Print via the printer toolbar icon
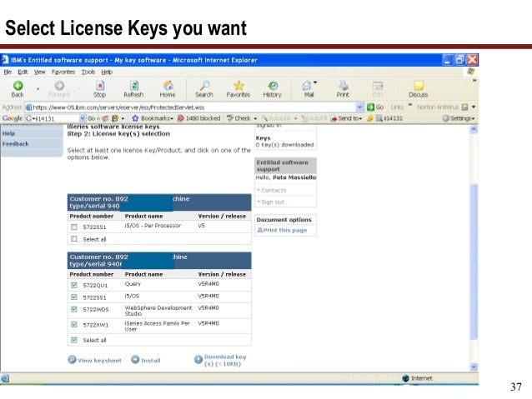This screenshot has width=532, height=399. (343, 86)
